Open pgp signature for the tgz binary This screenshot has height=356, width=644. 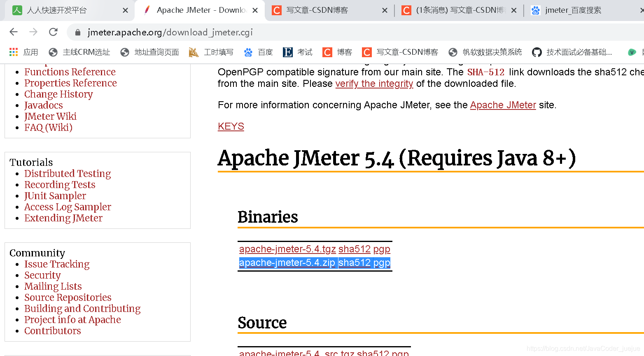(x=382, y=249)
